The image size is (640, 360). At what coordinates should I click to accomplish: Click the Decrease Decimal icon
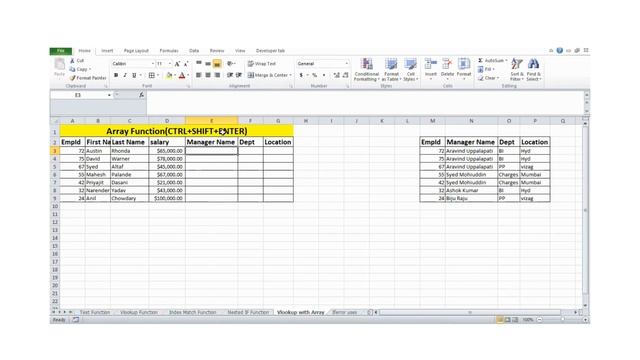(x=345, y=75)
